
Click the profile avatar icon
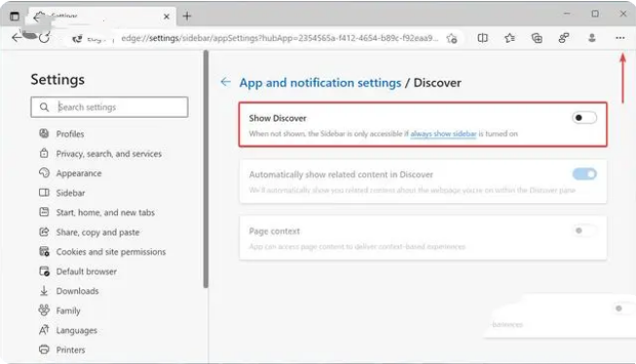(592, 38)
